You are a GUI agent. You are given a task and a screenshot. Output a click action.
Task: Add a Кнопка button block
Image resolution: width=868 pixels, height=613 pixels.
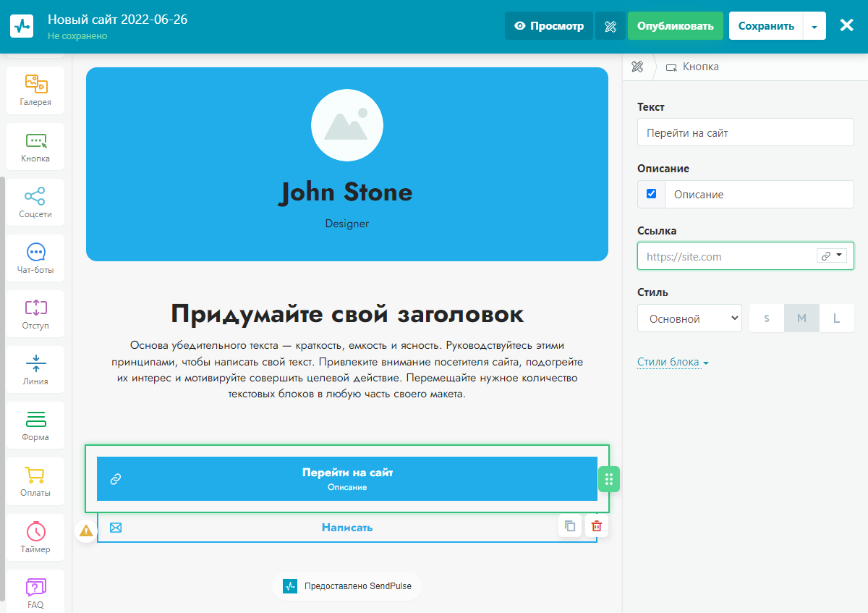(35, 146)
